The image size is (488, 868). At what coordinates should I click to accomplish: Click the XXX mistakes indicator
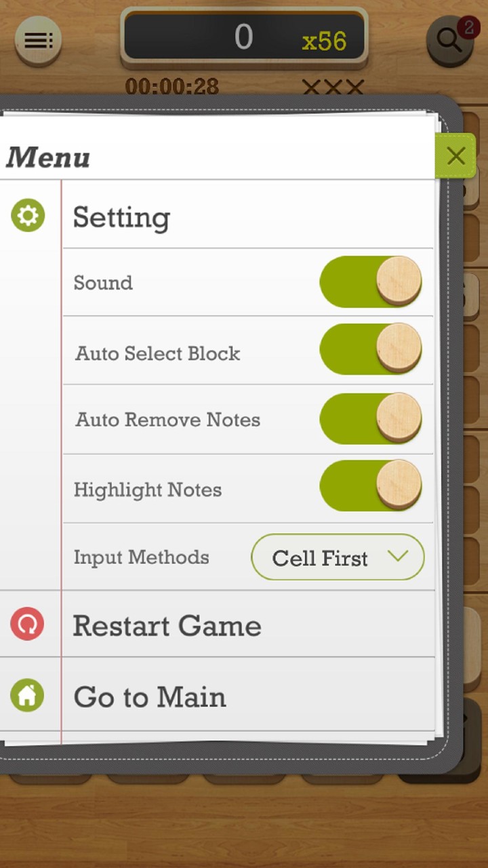point(331,86)
